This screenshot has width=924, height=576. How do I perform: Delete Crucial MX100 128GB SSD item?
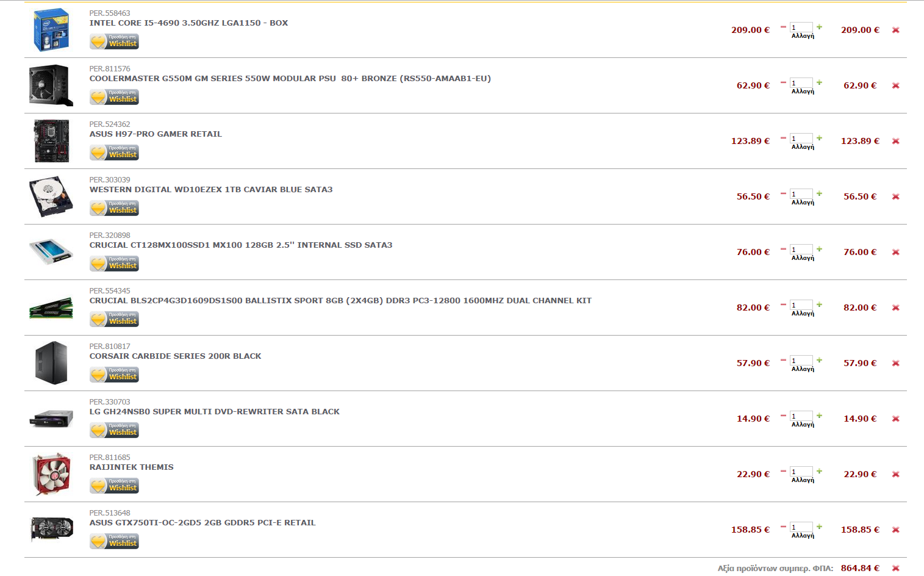(895, 252)
